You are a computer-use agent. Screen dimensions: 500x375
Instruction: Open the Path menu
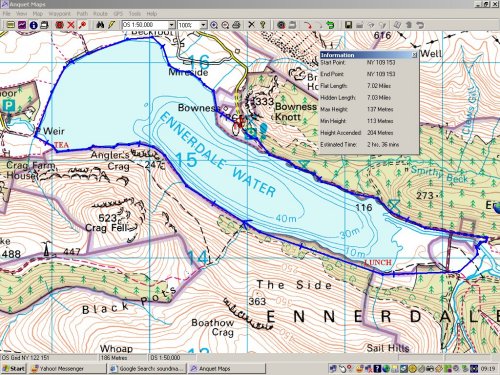(82, 14)
